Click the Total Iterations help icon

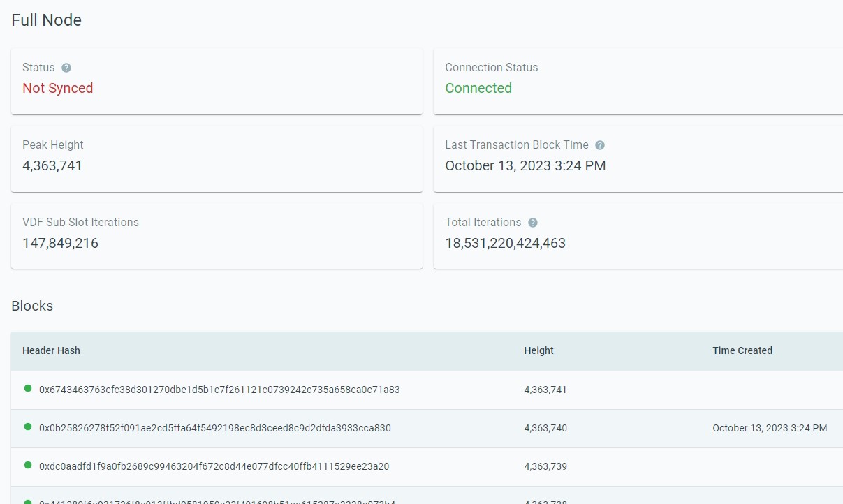point(533,222)
